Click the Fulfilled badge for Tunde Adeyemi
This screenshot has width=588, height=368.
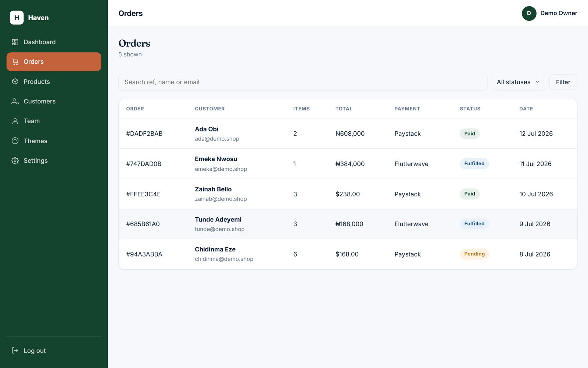pos(474,224)
